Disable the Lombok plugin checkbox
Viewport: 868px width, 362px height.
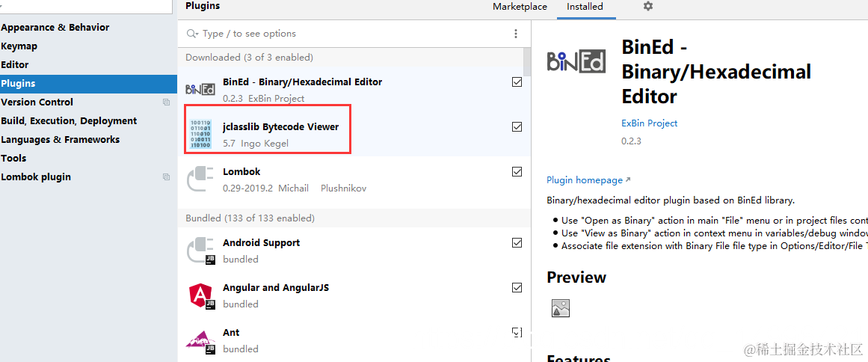click(x=517, y=171)
